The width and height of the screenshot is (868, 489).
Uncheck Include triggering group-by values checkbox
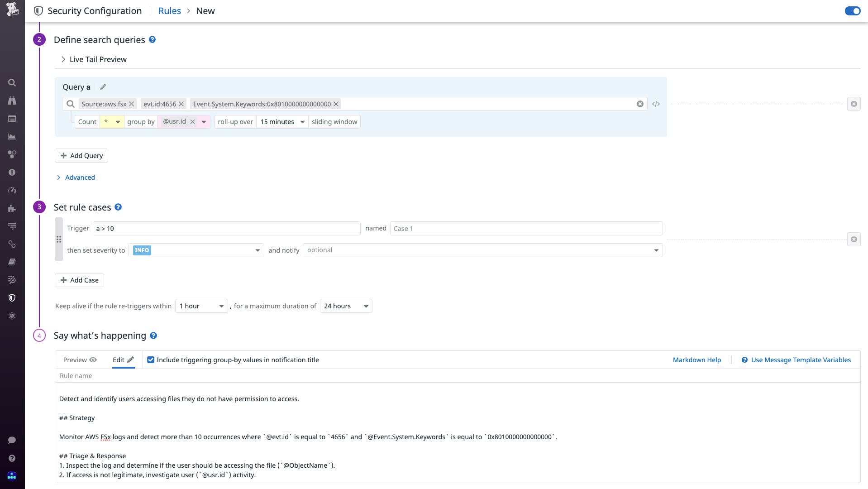[151, 360]
